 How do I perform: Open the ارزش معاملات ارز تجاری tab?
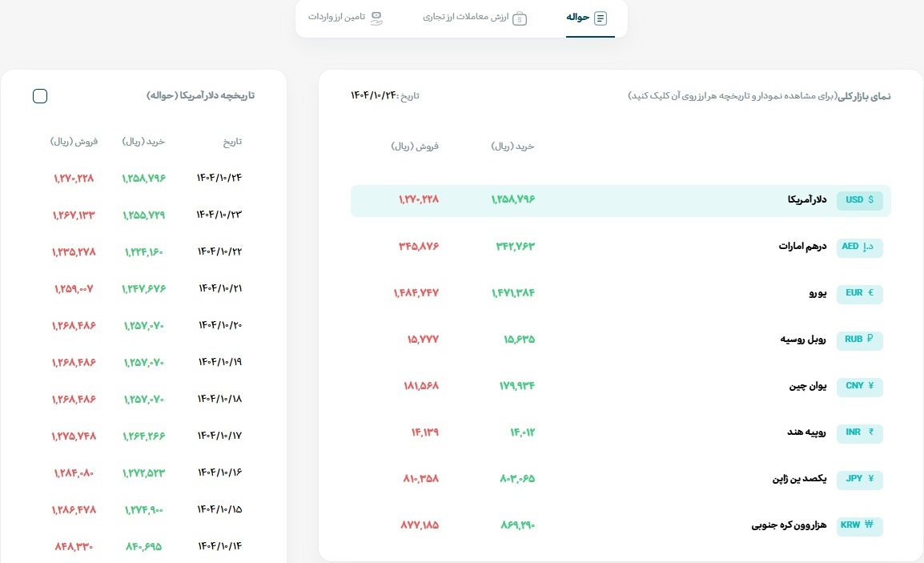coord(475,17)
